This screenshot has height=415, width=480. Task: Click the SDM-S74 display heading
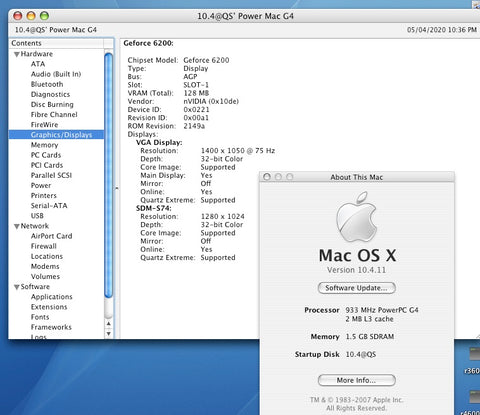(154, 208)
